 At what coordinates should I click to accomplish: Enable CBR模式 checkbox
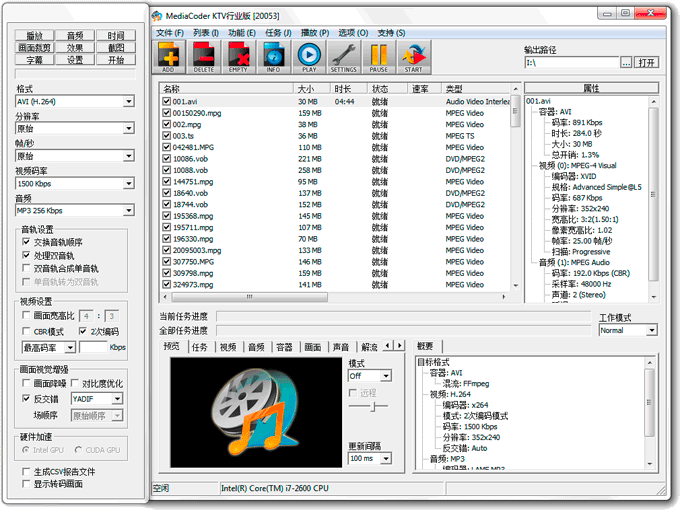[x=26, y=331]
